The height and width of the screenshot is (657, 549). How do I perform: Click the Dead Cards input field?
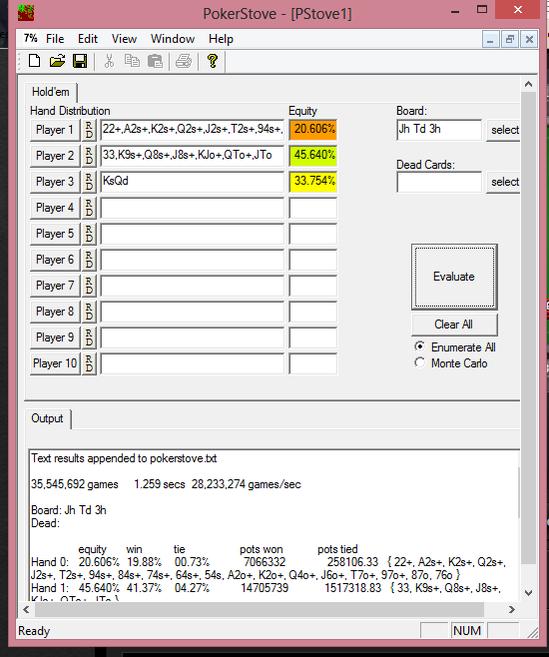(x=439, y=182)
